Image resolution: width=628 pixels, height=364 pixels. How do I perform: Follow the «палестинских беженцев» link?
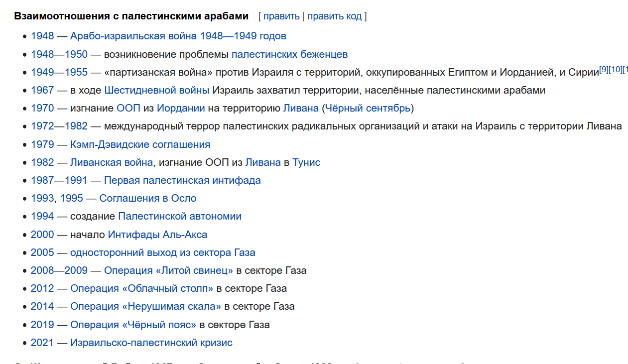tap(289, 54)
